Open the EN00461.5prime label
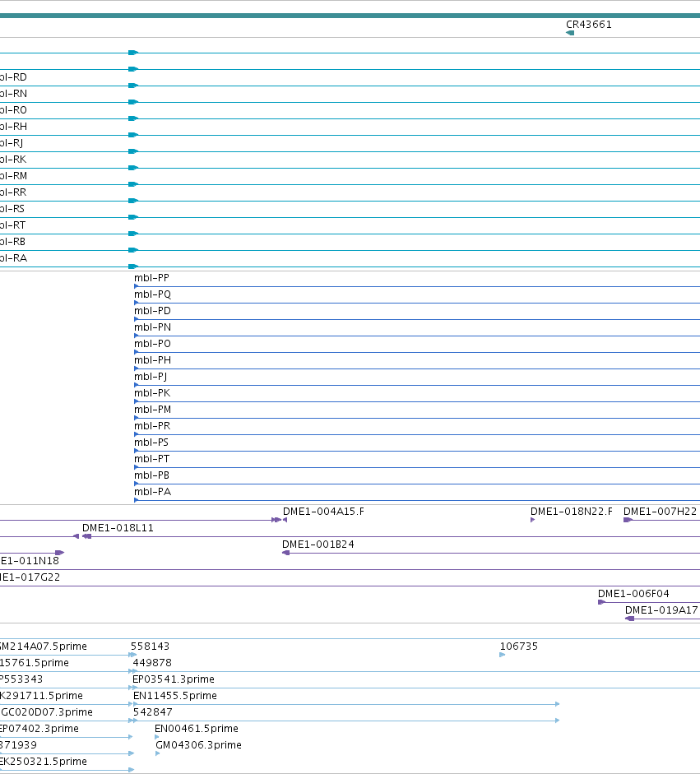This screenshot has height=774, width=700. (x=197, y=729)
